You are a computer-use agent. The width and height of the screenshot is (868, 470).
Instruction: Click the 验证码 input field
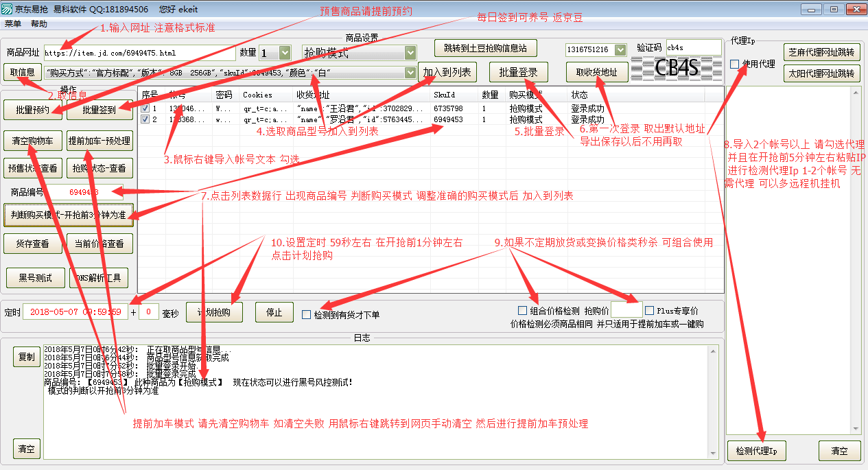(x=693, y=47)
